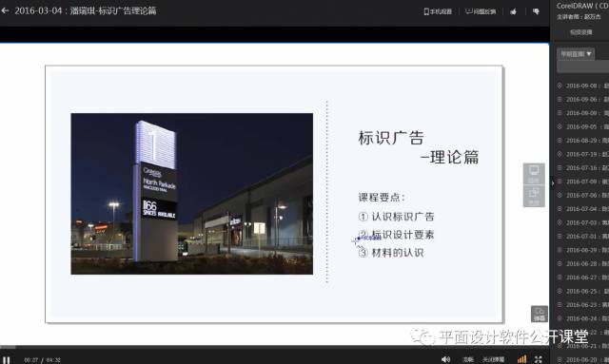Select the video recordings tab in the sidebar
Screen dimensions: 609x364
581,32
